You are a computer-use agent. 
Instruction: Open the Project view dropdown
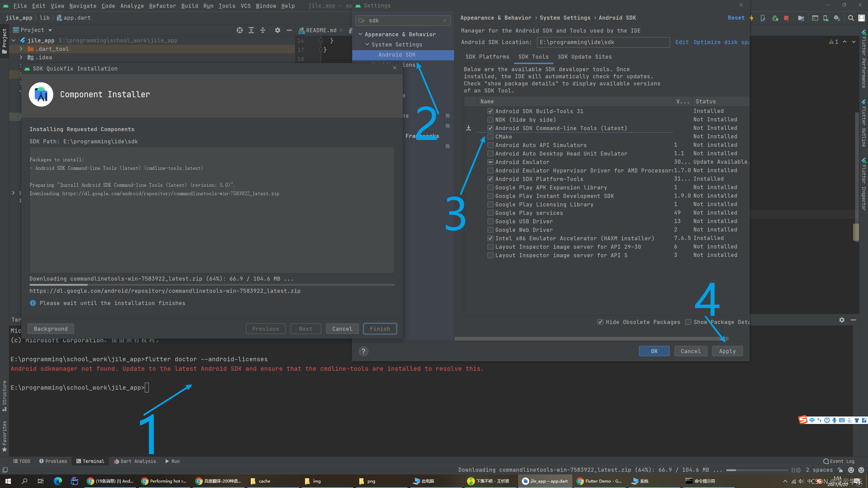point(50,30)
